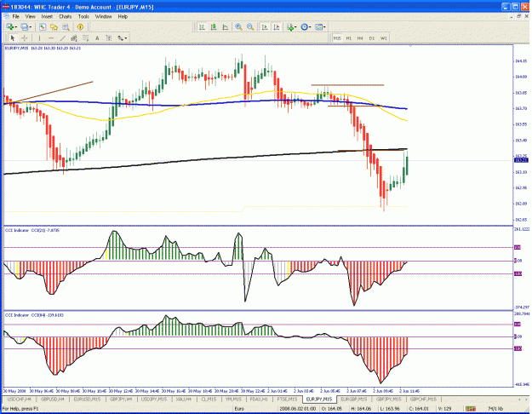
Task: Click the yellow diamond Expert Advisors icon
Action: pos(80,26)
